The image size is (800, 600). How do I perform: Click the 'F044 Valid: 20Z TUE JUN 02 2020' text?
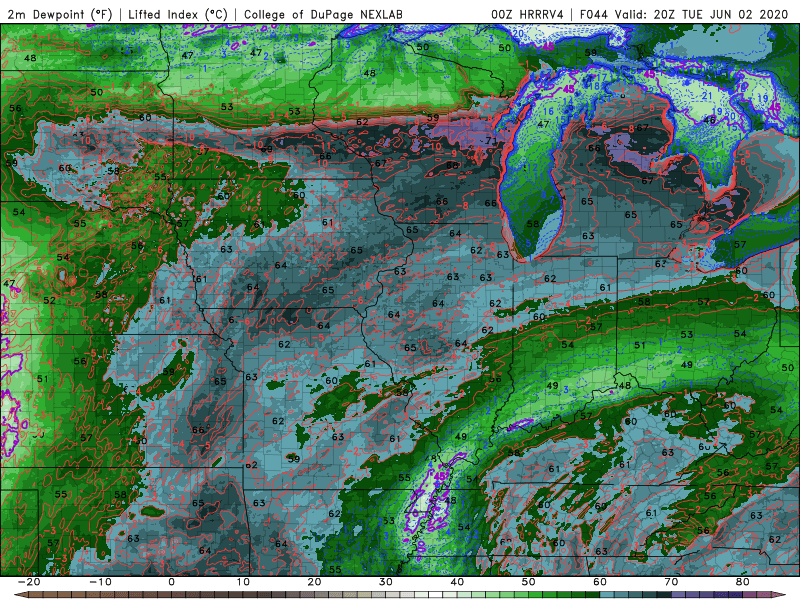pos(684,14)
